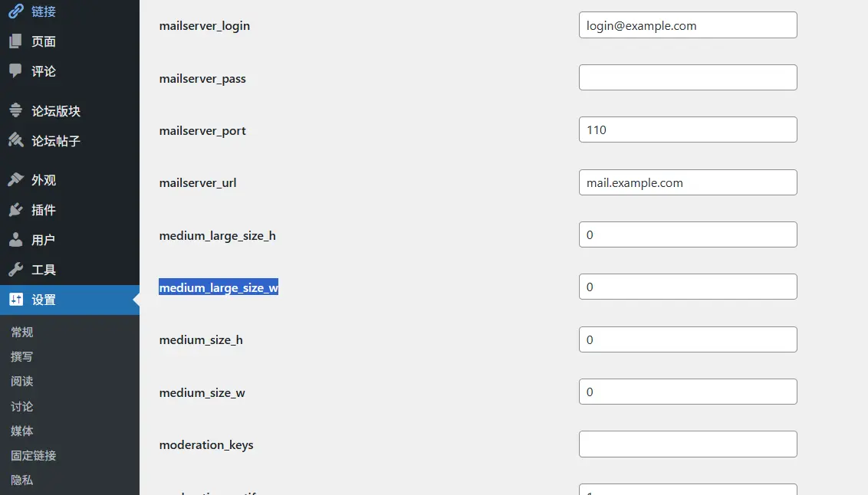Viewport: 868px width, 495px height.
Task: Open Permalinks (固定链接) settings page
Action: 34,456
